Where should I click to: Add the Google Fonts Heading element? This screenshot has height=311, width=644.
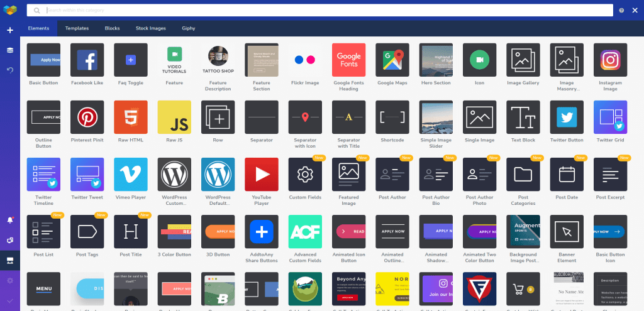click(348, 60)
